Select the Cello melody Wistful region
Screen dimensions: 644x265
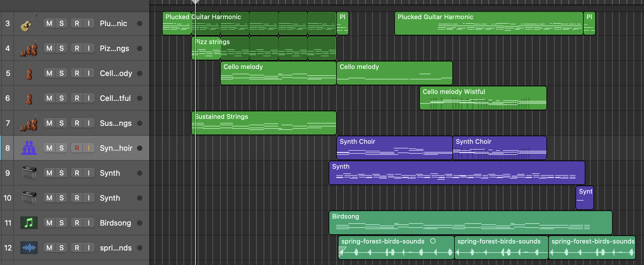(483, 98)
